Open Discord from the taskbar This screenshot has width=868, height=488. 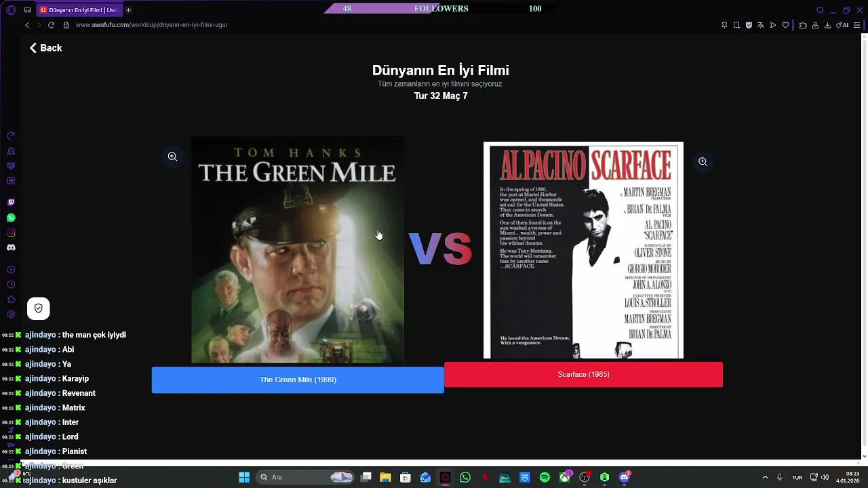[625, 477]
